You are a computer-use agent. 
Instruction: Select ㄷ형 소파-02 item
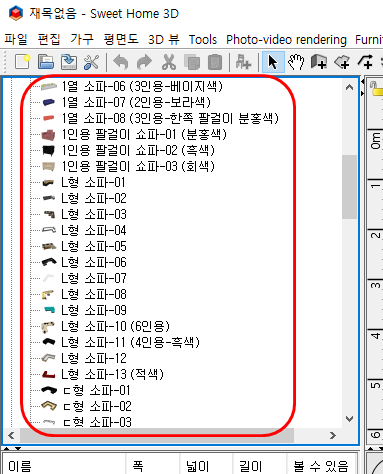(97, 406)
